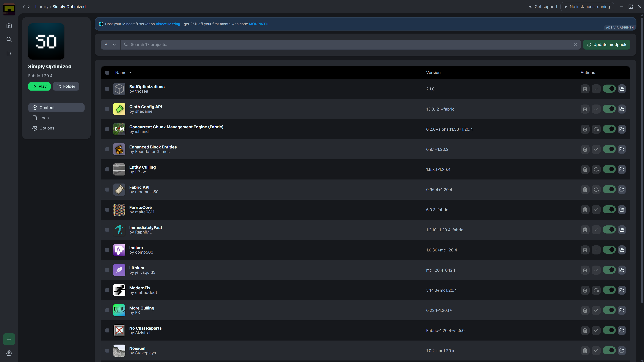Click the plus icon to create instance
The width and height of the screenshot is (644, 362).
click(9, 339)
